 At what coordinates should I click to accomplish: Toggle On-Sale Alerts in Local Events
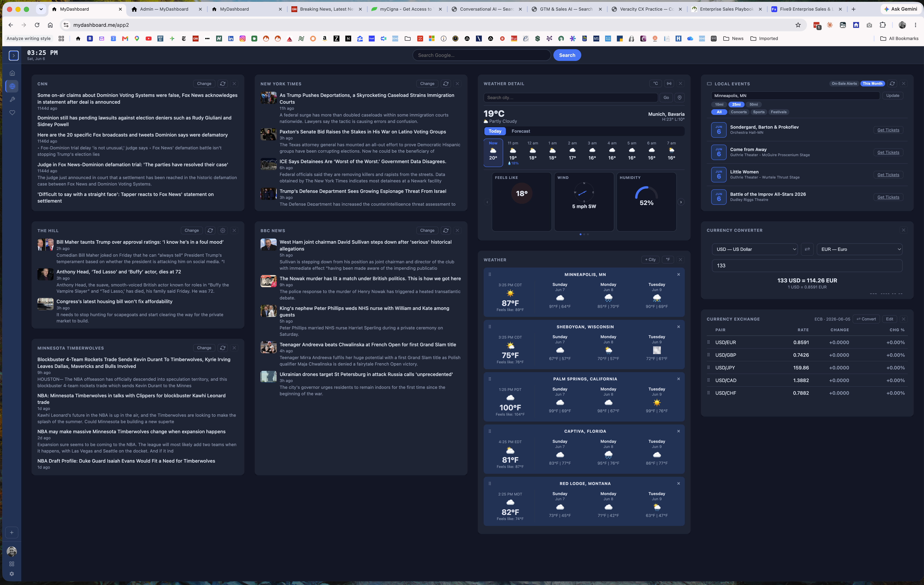[844, 84]
